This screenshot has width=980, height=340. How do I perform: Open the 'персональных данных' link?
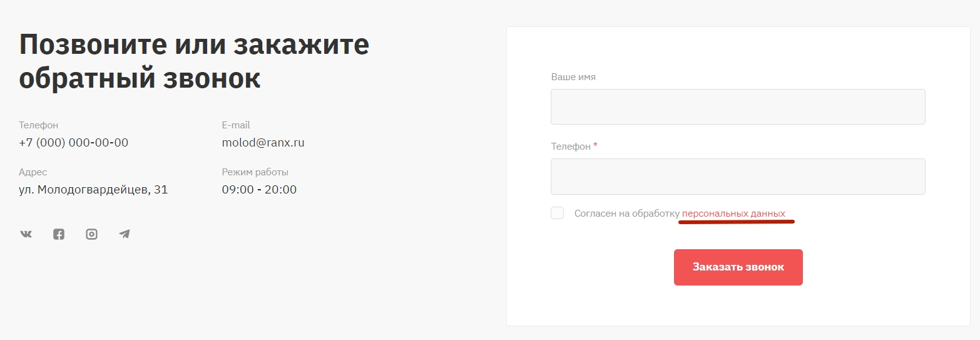(x=733, y=214)
